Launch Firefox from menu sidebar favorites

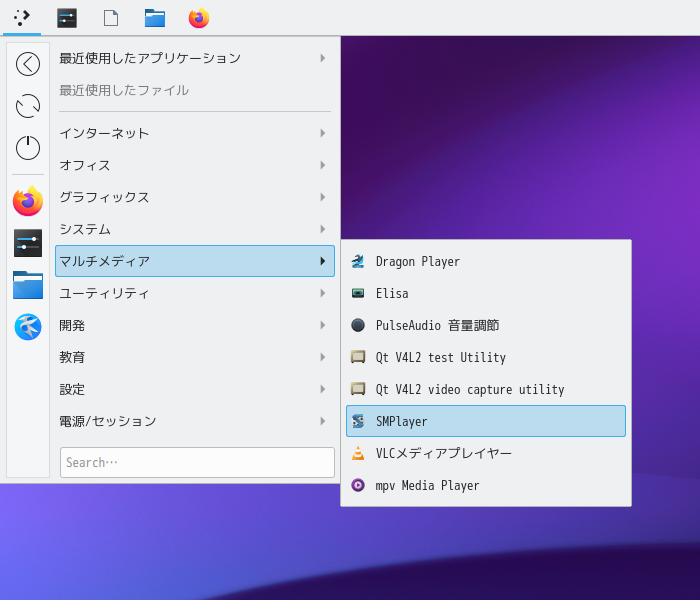28,201
